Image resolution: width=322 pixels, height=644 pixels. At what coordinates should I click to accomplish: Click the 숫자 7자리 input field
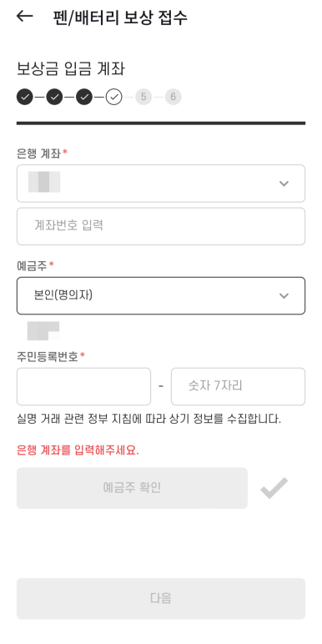(x=239, y=386)
